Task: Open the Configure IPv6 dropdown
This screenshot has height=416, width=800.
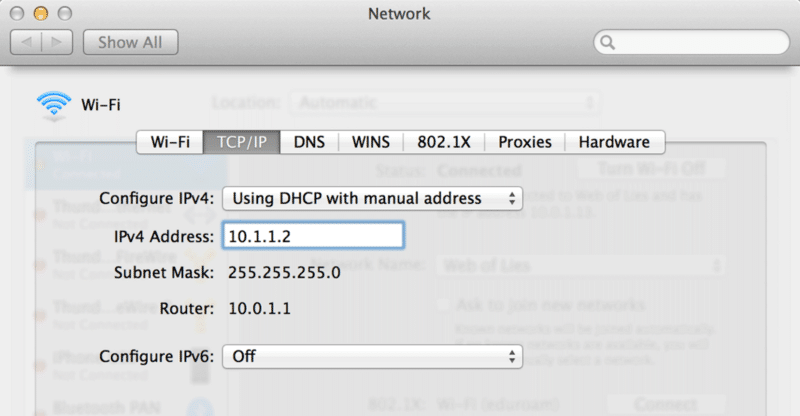Action: 372,356
